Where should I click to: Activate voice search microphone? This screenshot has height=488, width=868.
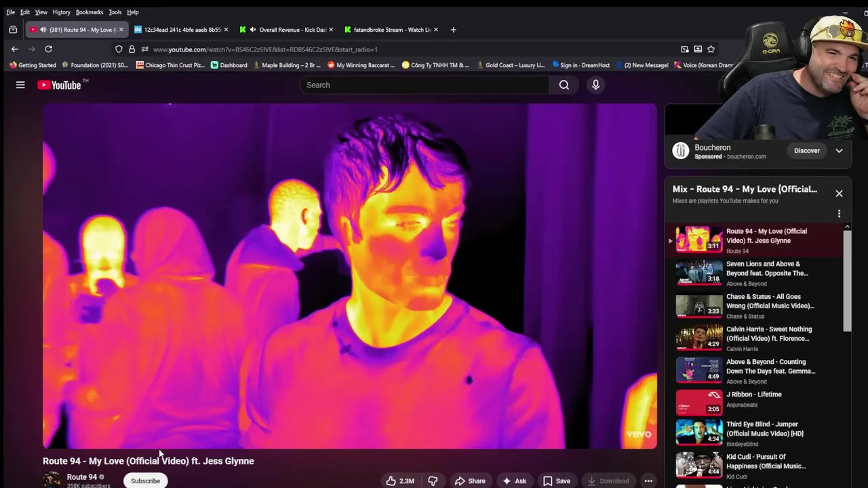pos(595,85)
